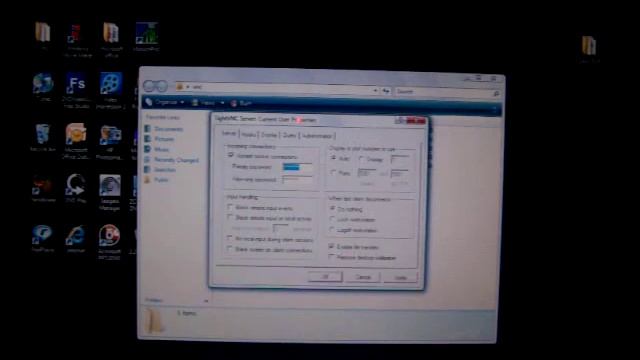Expand the Folders pane in Explorer
This screenshot has width=640, height=360.
coord(206,301)
